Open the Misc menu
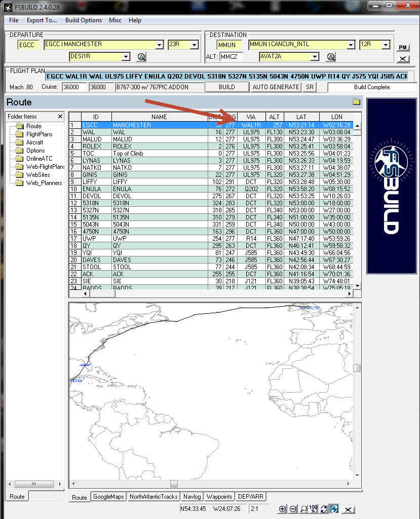The height and width of the screenshot is (519, 420). pos(115,20)
